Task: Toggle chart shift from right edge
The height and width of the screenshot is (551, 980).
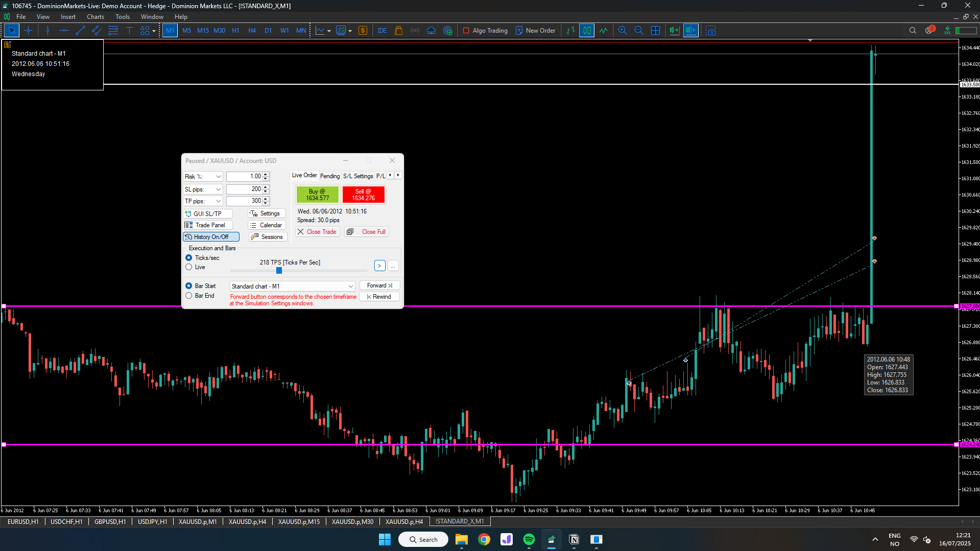Action: coord(691,31)
